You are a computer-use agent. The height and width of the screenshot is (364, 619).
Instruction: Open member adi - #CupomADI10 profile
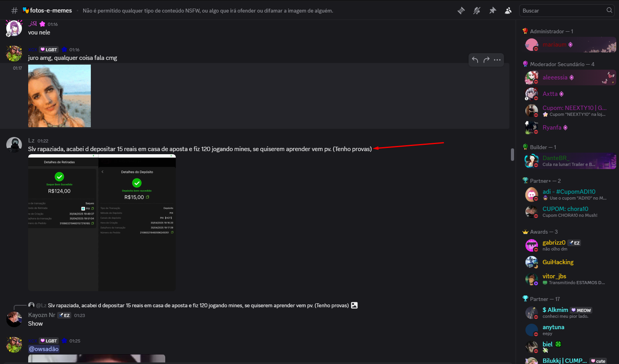(x=569, y=195)
